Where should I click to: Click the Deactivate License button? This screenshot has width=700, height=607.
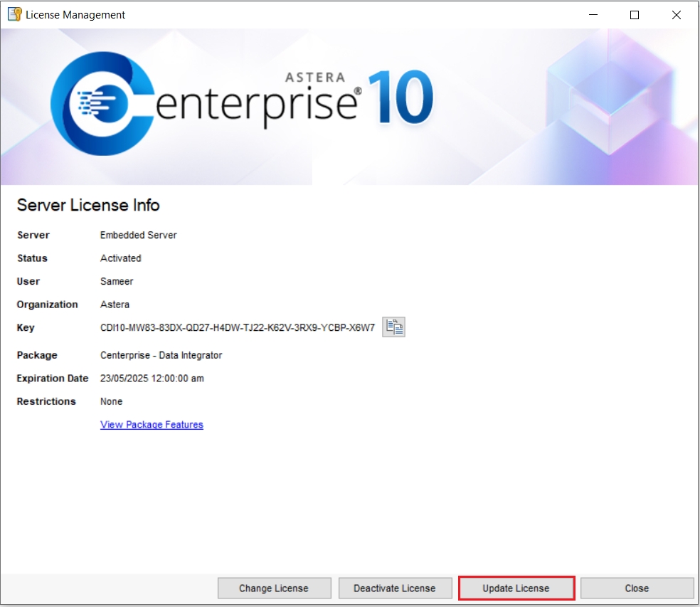pyautogui.click(x=395, y=588)
